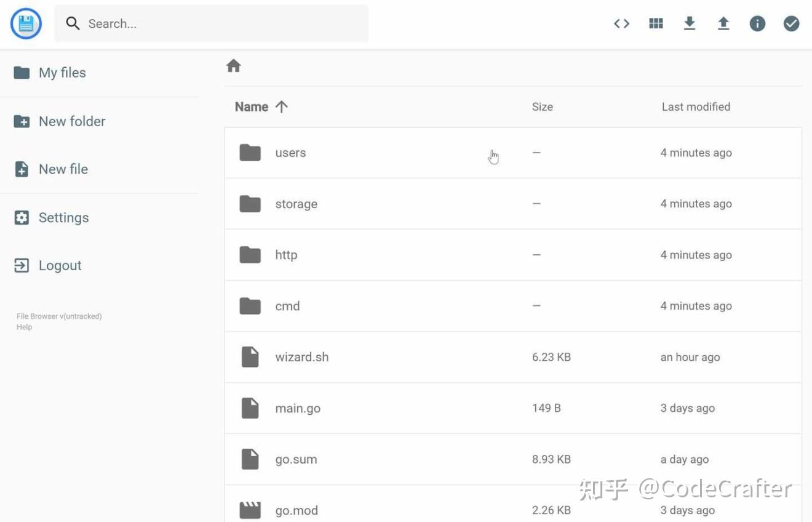Sort by Name using arrow
This screenshot has height=522, width=812.
(x=282, y=106)
